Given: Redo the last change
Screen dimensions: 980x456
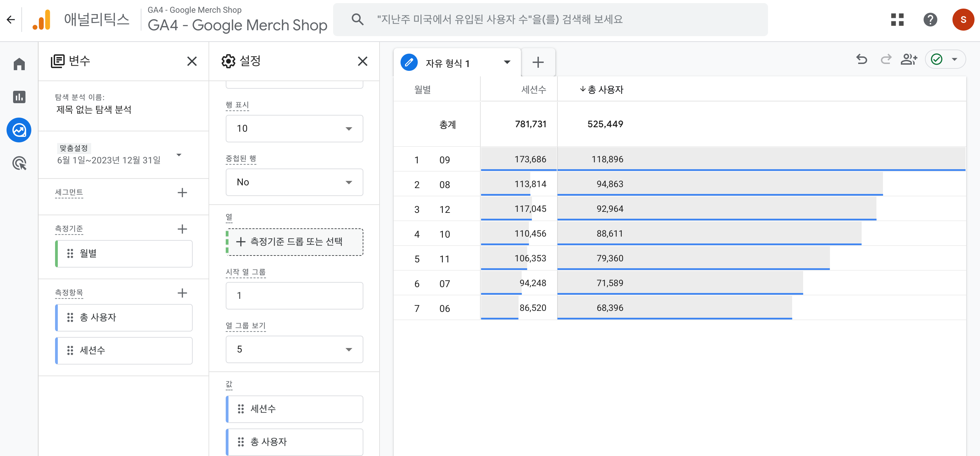Looking at the screenshot, I should 886,59.
